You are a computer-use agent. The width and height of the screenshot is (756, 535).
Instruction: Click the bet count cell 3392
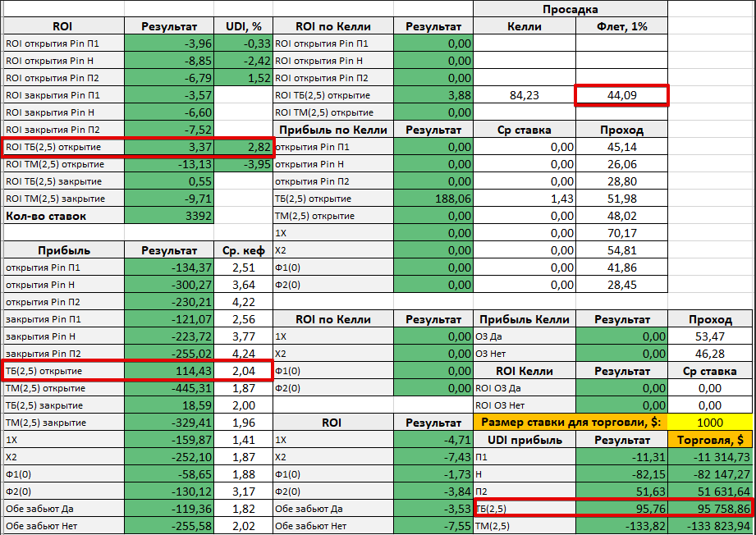(x=169, y=216)
